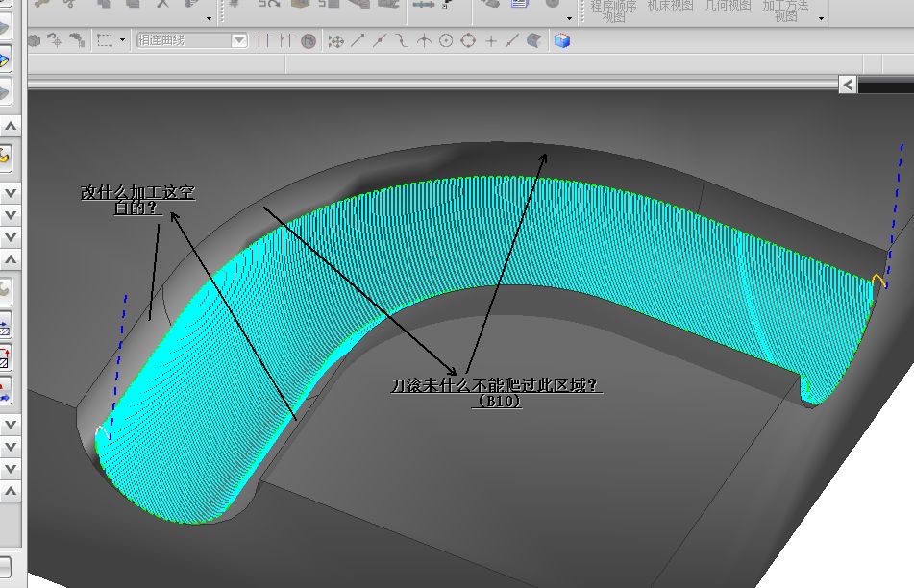Viewport: 914px width, 588px height.
Task: Toggle mid point snap icon
Action: pos(380,40)
